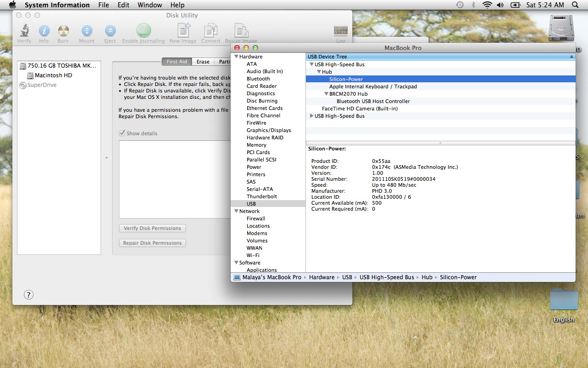Select Thunderbolt in the Hardware list
Viewport: 588px width, 368px height.
click(x=262, y=196)
